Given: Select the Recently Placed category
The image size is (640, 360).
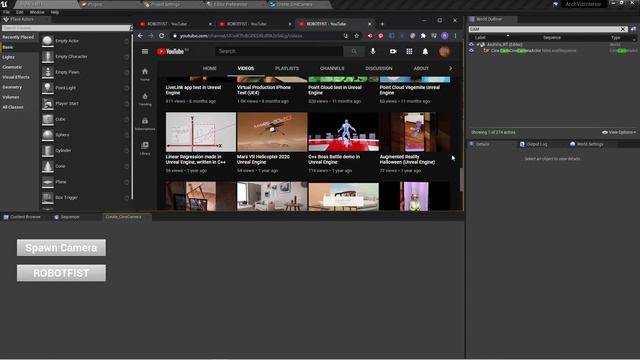Looking at the screenshot, I should pos(18,37).
